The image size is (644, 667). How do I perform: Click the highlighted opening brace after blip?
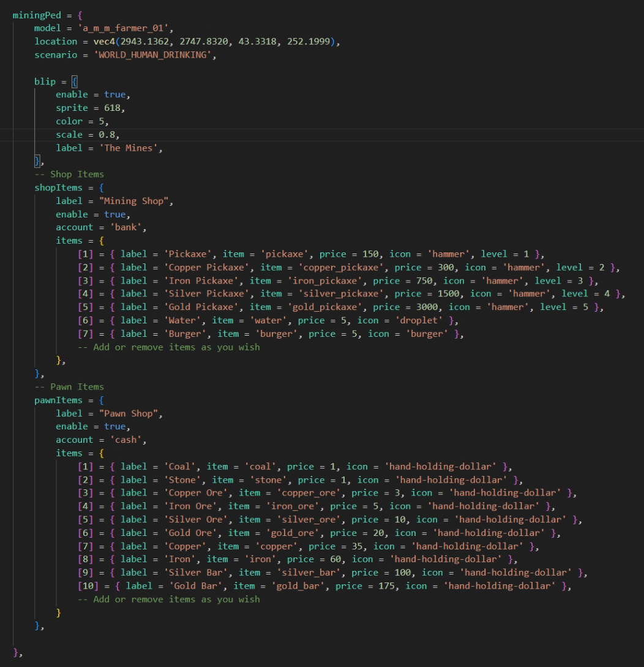click(74, 81)
